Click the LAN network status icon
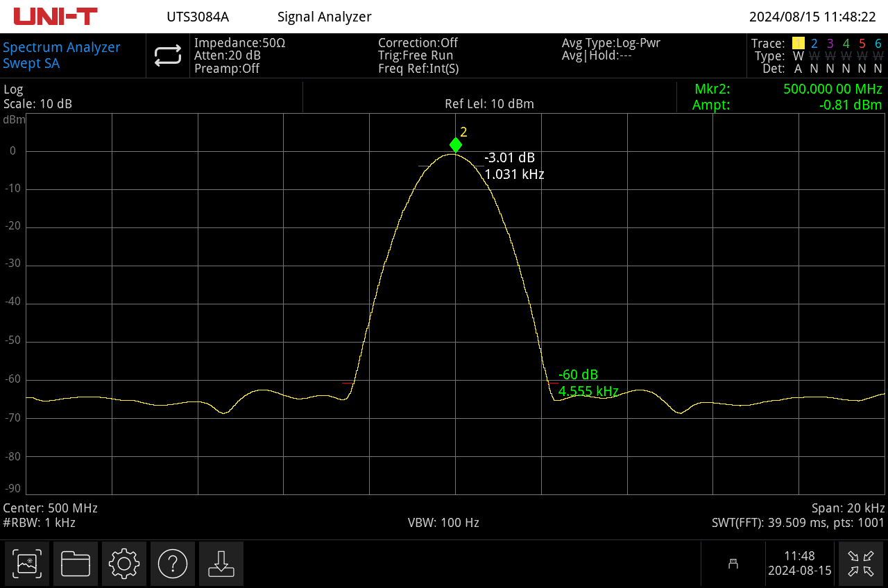888x588 pixels. pos(733,564)
